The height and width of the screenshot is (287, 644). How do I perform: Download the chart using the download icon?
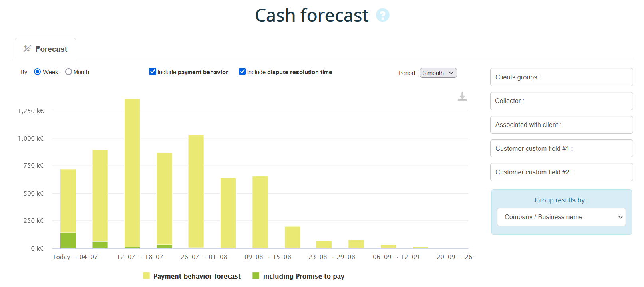[462, 97]
